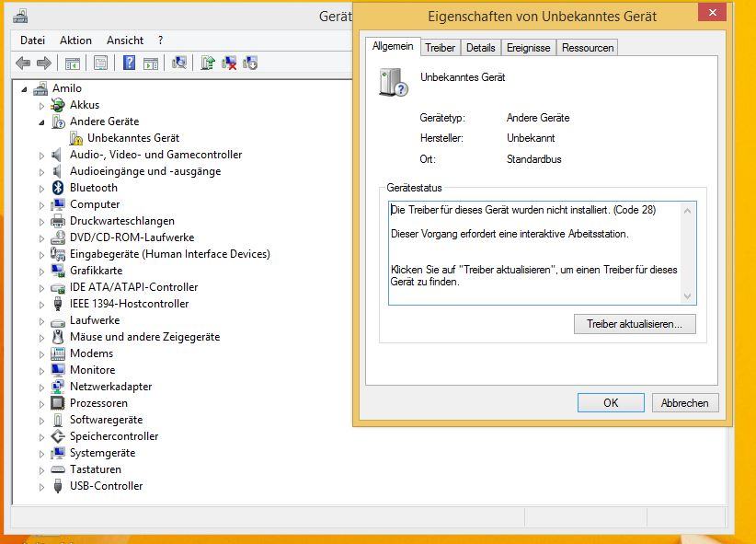
Task: Click the blue Help question mark icon
Action: point(129,63)
